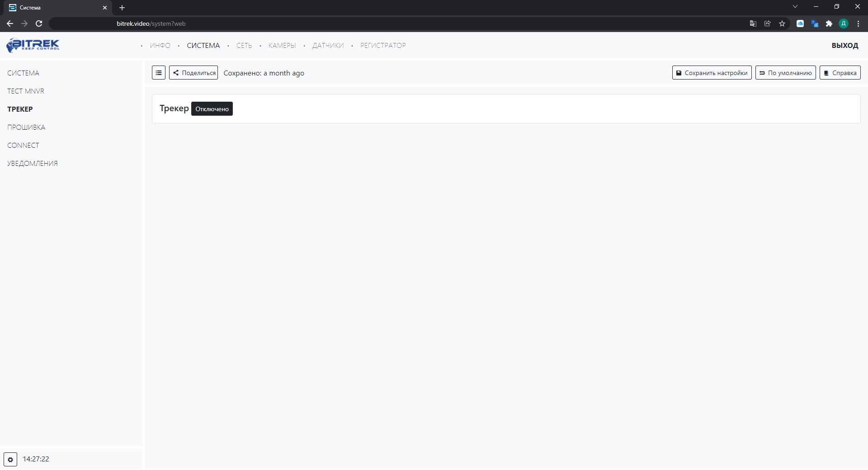The width and height of the screenshot is (868, 470).
Task: Open the browser extensions puzzle icon
Action: click(x=829, y=23)
